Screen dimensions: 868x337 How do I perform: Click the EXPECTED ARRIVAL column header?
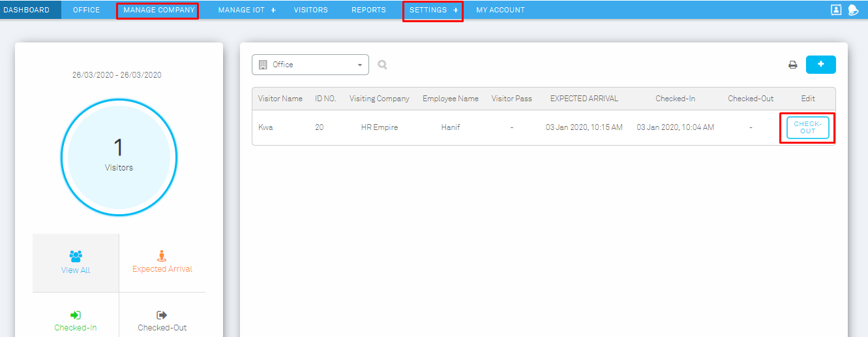click(584, 99)
